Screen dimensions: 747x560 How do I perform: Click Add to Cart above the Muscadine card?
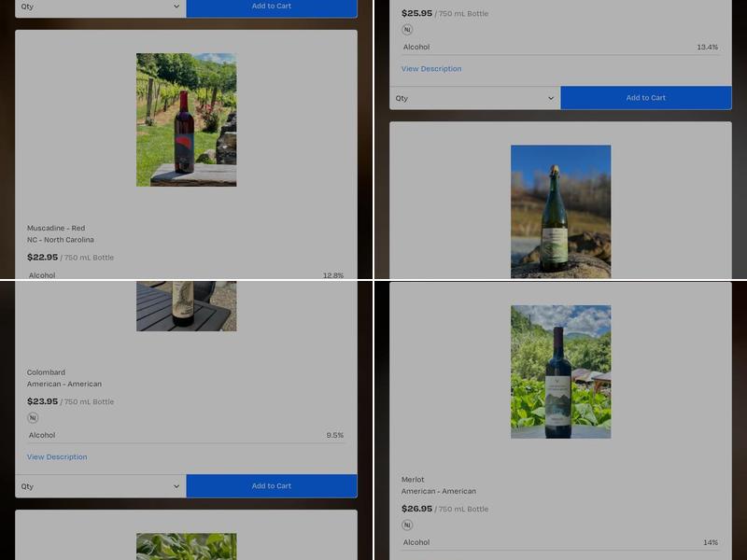pos(271,7)
